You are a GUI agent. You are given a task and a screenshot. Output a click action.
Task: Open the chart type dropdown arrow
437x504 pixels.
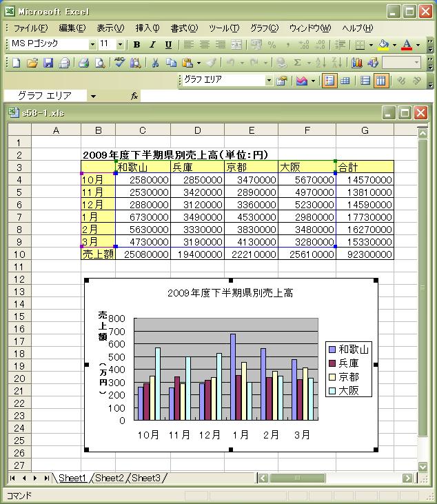[x=313, y=81]
